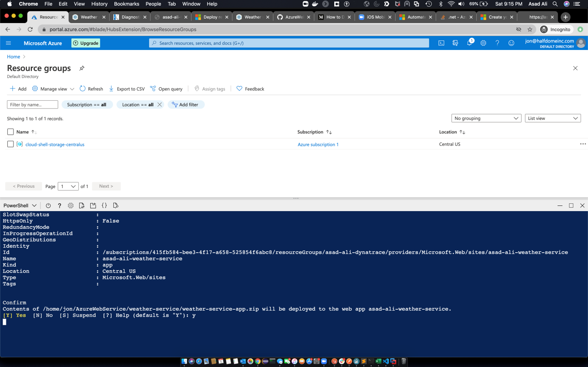Screen dimensions: 588x367
Task: Switch to the Deploy browser tab
Action: click(211, 17)
